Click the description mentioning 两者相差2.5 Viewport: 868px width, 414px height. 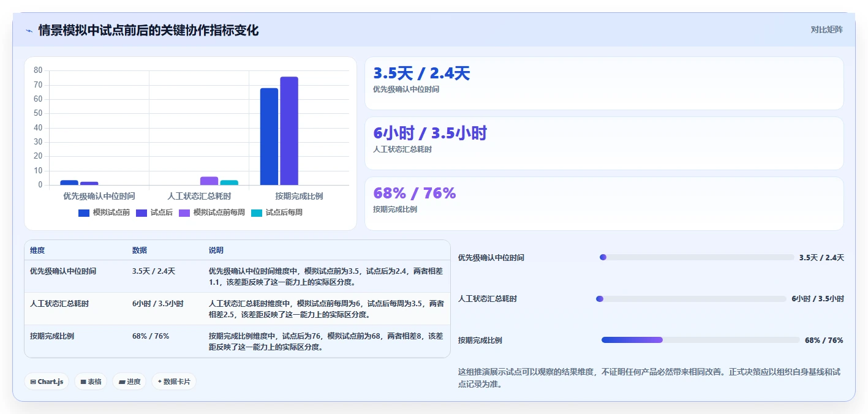coord(326,309)
